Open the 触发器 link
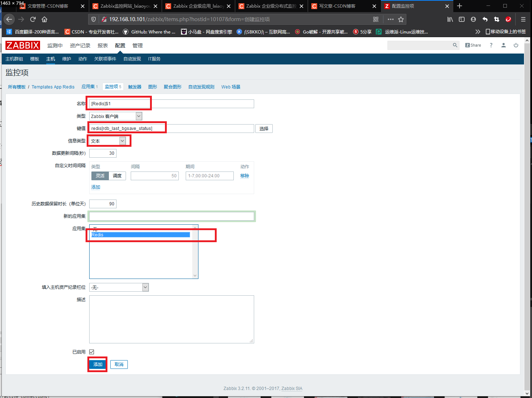Image resolution: width=532 pixels, height=398 pixels. pyautogui.click(x=135, y=87)
